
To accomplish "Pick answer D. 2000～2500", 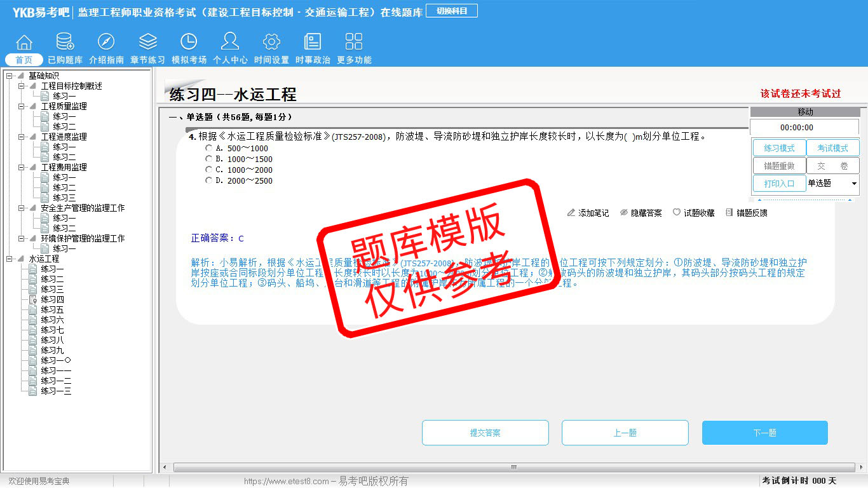I will [208, 180].
